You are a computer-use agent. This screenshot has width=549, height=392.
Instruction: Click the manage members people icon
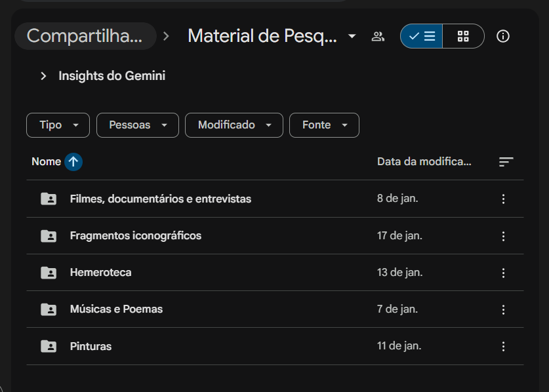pos(378,37)
